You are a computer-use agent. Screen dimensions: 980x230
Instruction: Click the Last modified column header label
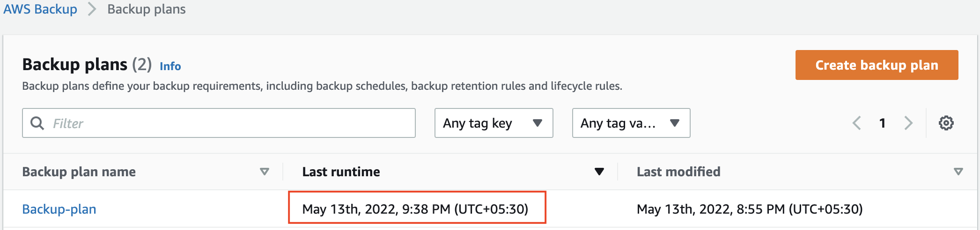click(x=678, y=172)
